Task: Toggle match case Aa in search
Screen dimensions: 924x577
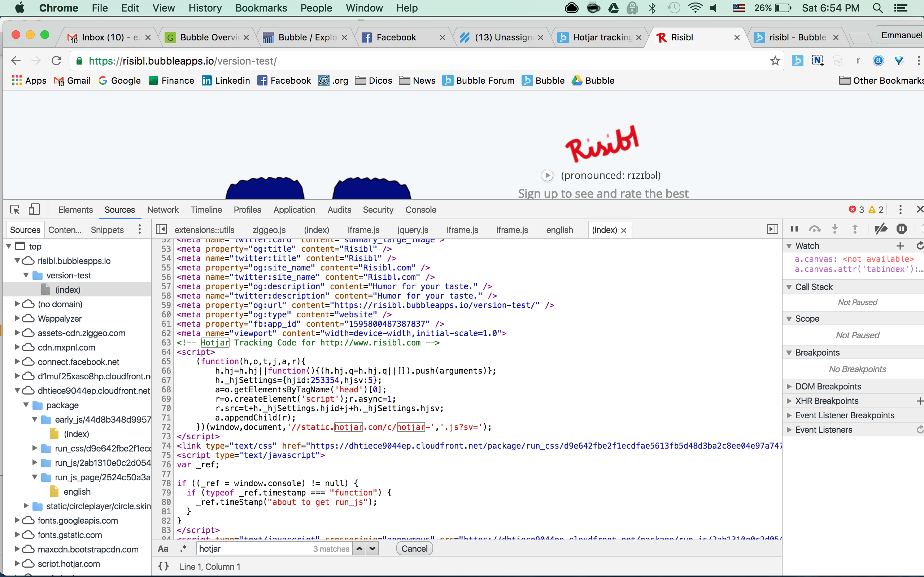Action: click(x=163, y=549)
